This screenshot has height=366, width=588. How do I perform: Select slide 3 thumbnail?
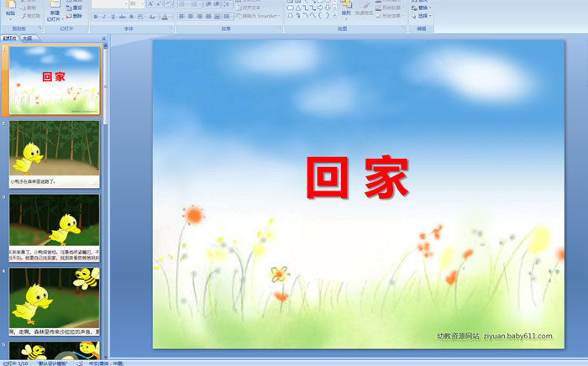(55, 227)
